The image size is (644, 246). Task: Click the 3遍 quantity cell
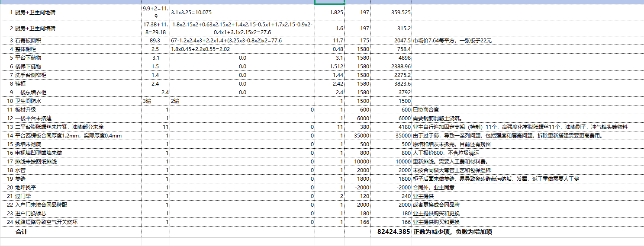pyautogui.click(x=148, y=101)
